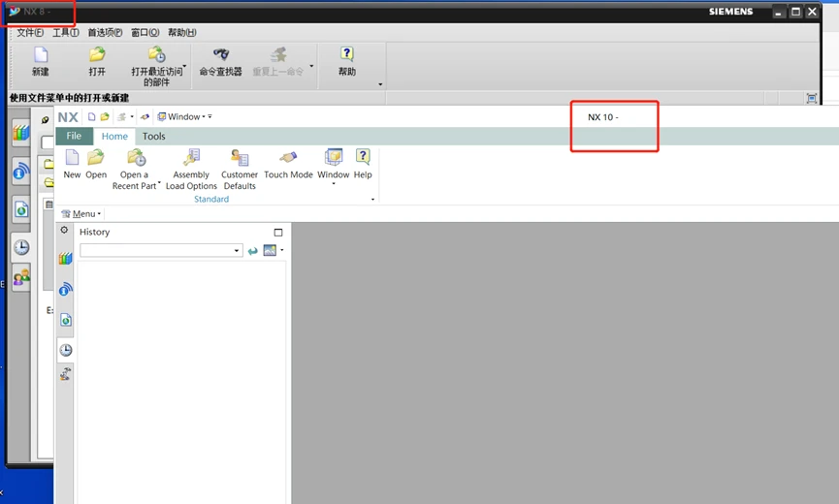
Task: Open the Roles users tab in the NX 8 sidebar
Action: pos(21,277)
